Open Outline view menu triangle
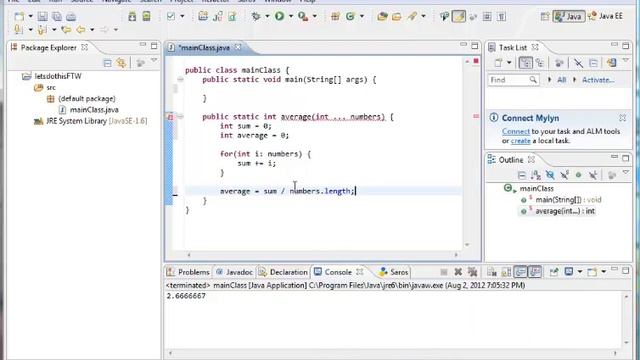This screenshot has height=360, width=640. tap(626, 173)
